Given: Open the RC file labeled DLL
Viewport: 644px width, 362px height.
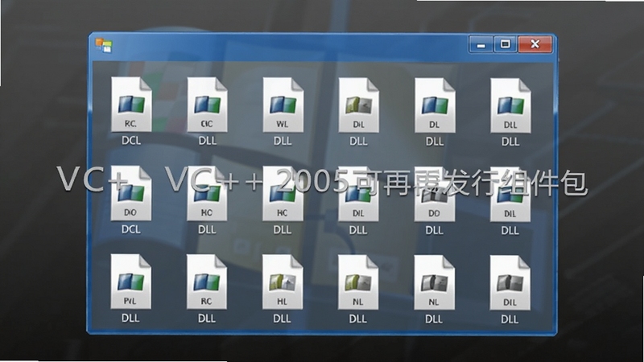Looking at the screenshot, I should (206, 282).
